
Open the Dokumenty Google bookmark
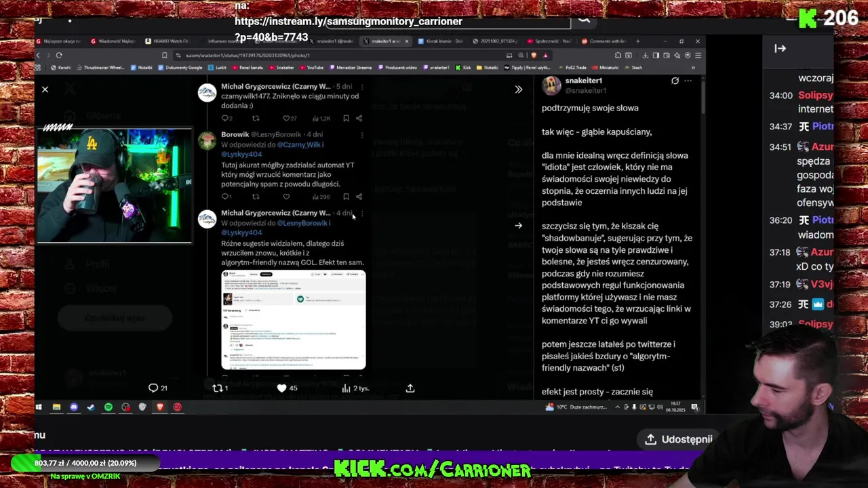click(x=180, y=68)
